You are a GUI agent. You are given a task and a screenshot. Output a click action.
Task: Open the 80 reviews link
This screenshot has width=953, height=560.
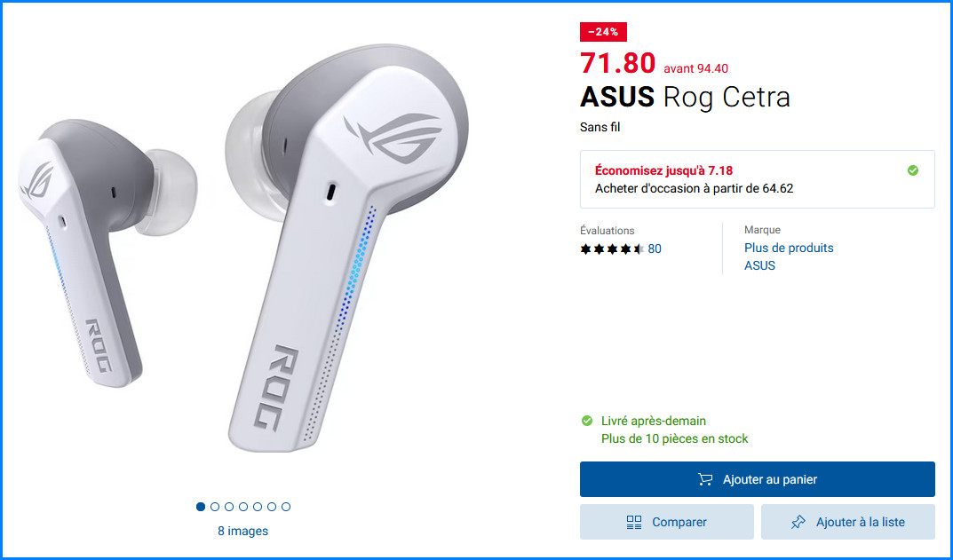[655, 249]
